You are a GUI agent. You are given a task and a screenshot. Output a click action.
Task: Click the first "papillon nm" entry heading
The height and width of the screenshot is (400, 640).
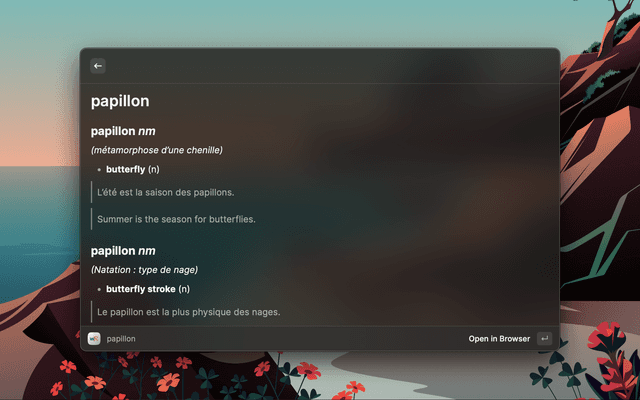[123, 131]
